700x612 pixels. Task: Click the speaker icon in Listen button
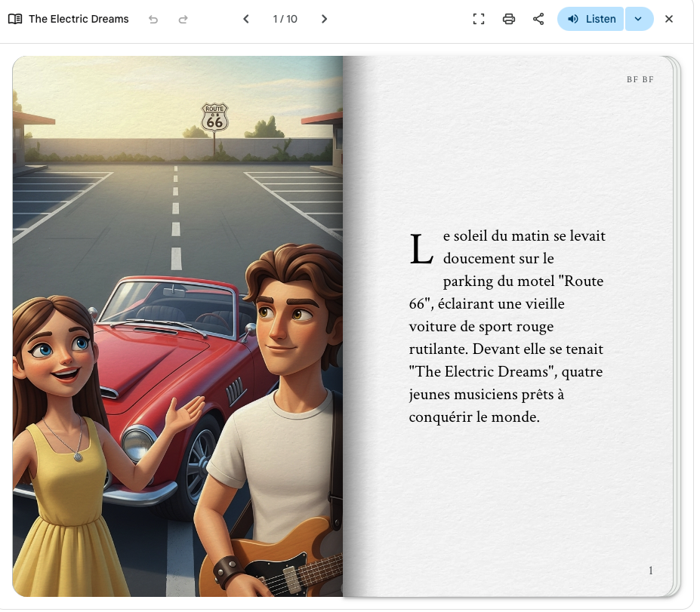tap(573, 19)
